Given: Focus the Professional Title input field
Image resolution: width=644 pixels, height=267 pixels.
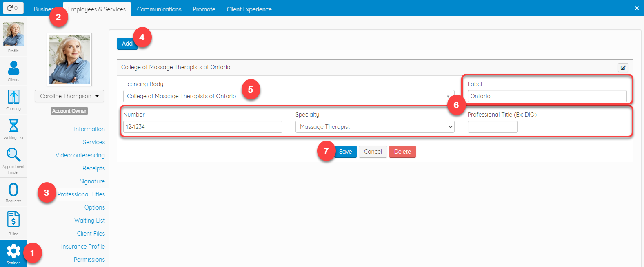Looking at the screenshot, I should point(493,127).
